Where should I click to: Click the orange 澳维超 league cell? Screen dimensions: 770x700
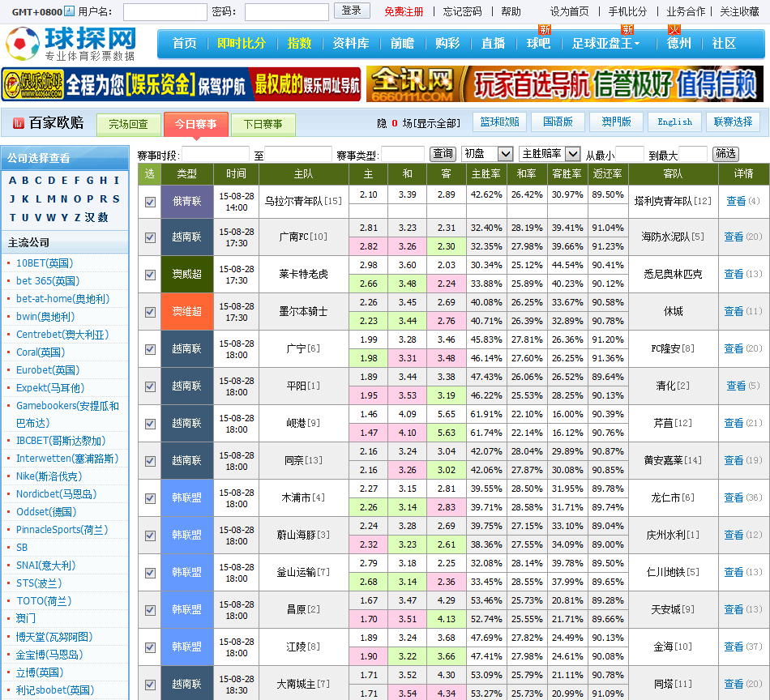click(187, 311)
